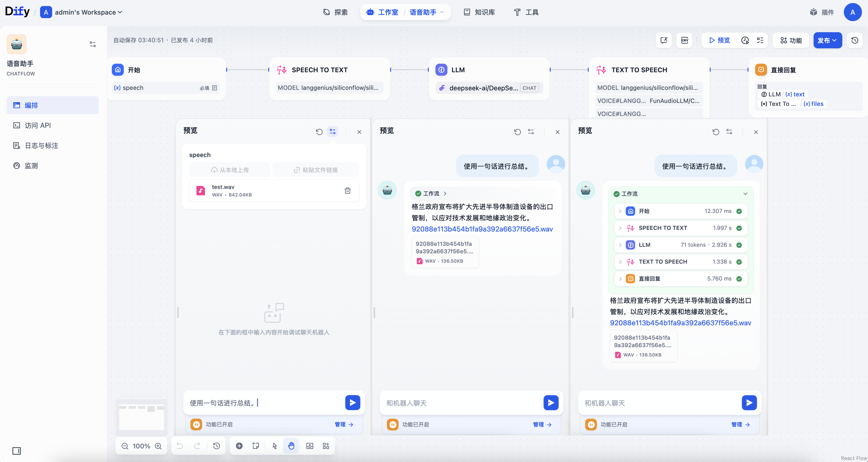
Task: Toggle input settings in first preview panel
Action: (x=332, y=132)
